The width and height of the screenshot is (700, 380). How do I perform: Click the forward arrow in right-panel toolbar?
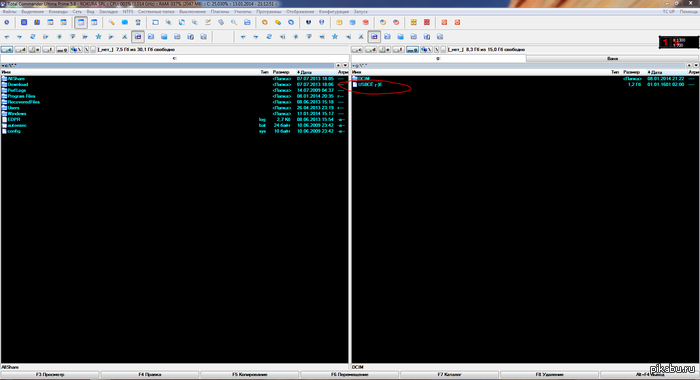256,37
